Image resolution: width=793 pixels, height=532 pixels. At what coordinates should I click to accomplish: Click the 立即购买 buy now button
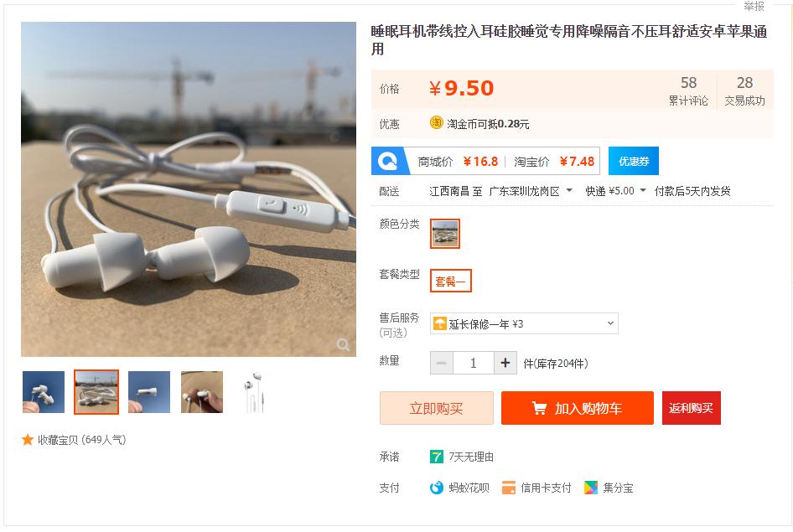[436, 408]
